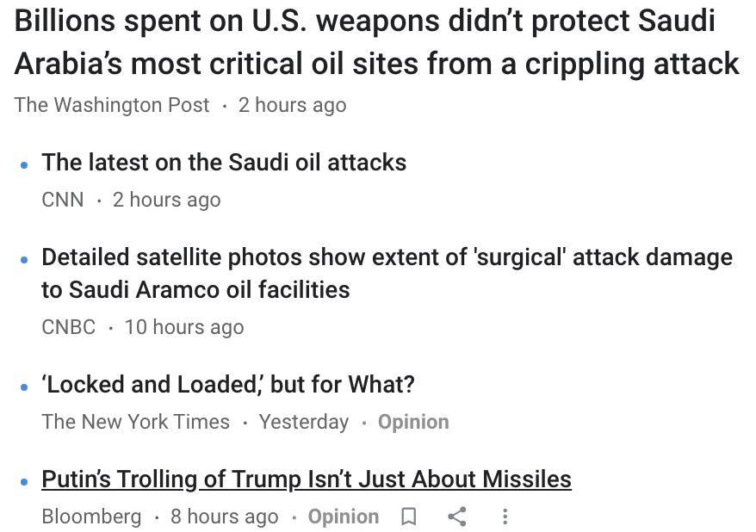Click The New York Times source name

point(136,422)
